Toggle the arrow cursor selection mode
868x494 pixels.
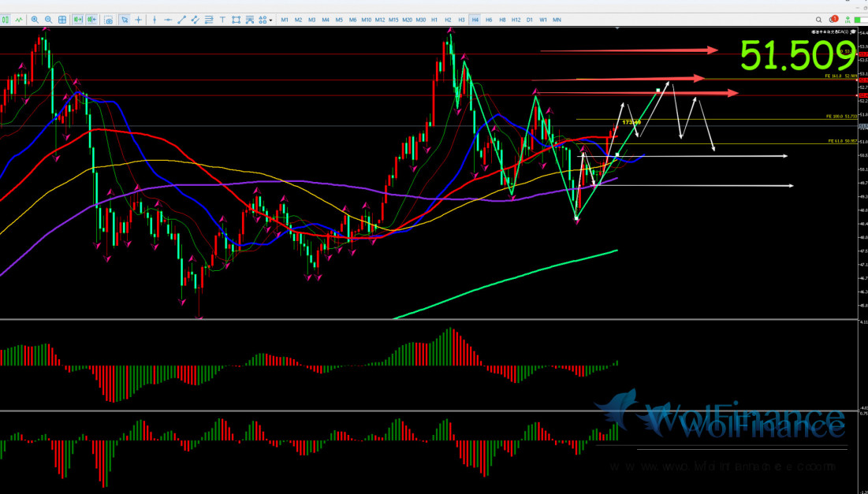[125, 20]
